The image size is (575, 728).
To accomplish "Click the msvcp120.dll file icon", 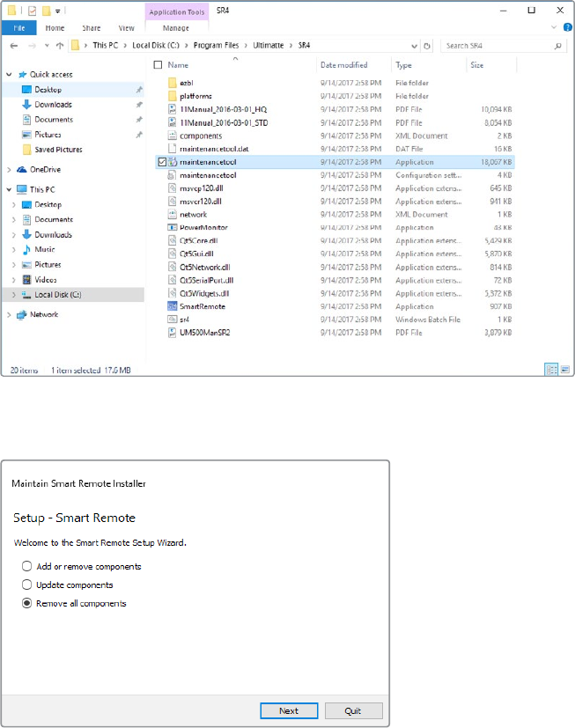I will click(173, 188).
